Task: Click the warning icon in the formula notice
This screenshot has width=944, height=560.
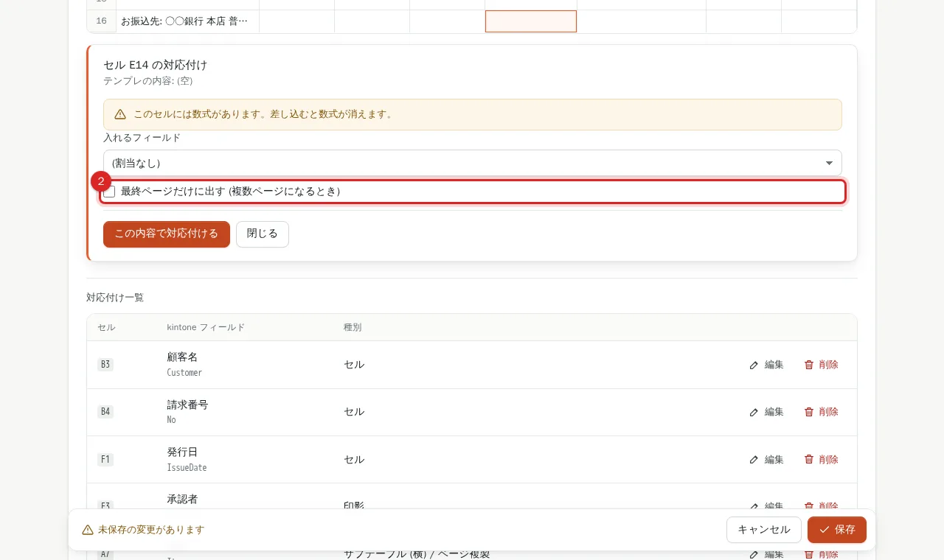Action: pyautogui.click(x=120, y=114)
